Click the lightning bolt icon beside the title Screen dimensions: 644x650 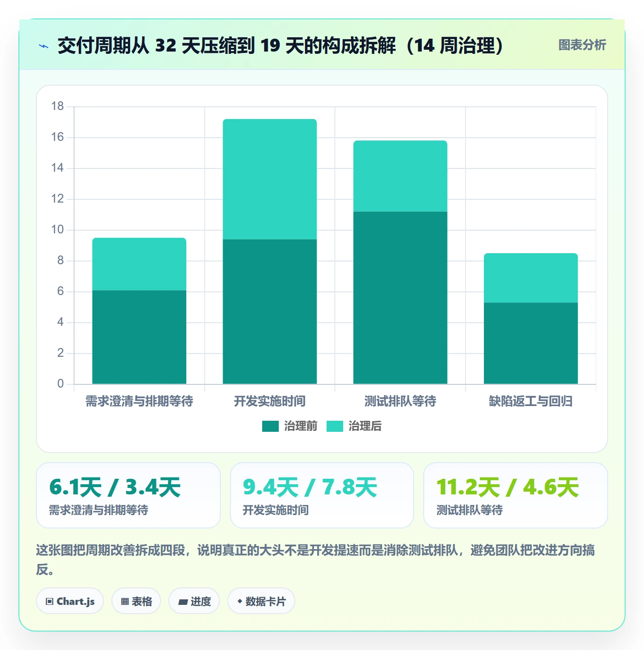44,46
